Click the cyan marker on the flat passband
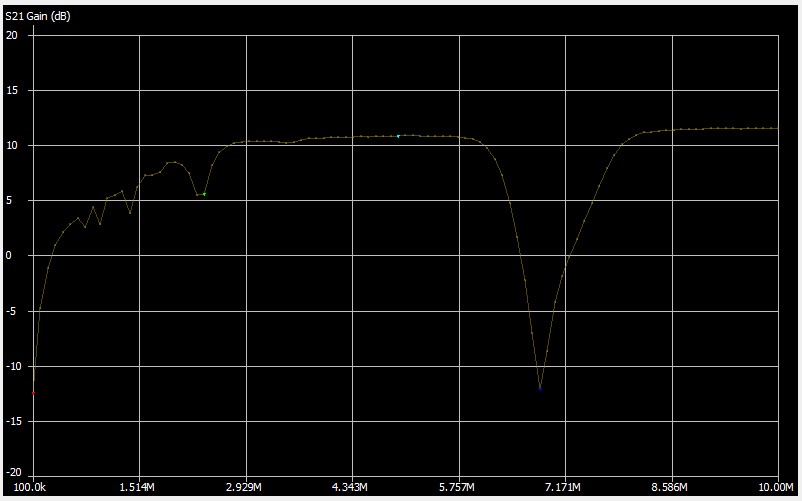Screen dimensions: 802x501 point(398,136)
